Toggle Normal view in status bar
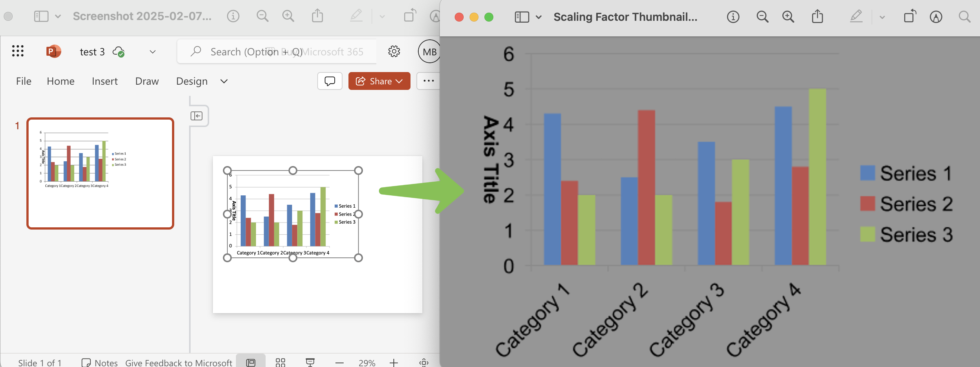The image size is (980, 367). point(251,363)
